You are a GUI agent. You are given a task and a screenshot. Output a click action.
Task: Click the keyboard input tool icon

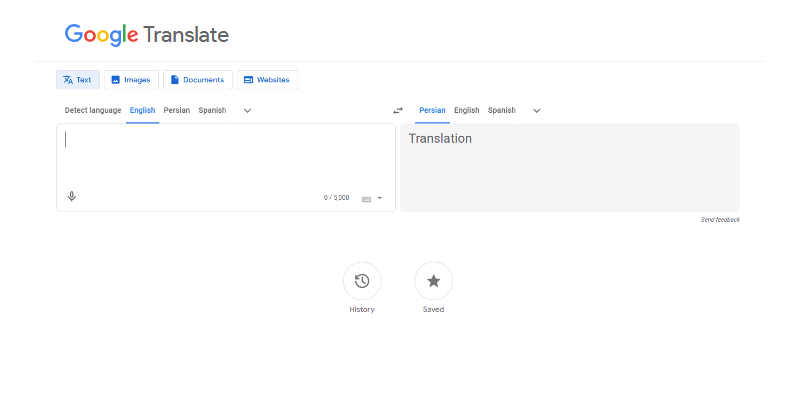coord(366,199)
